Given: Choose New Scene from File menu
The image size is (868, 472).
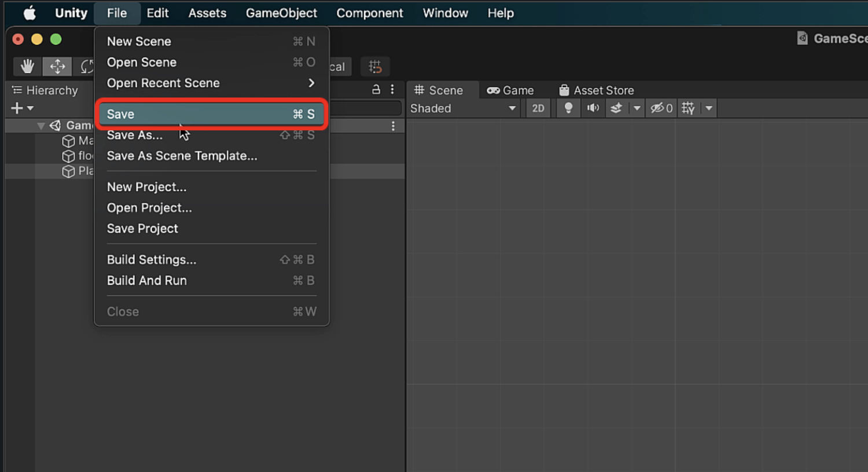Looking at the screenshot, I should tap(211, 42).
